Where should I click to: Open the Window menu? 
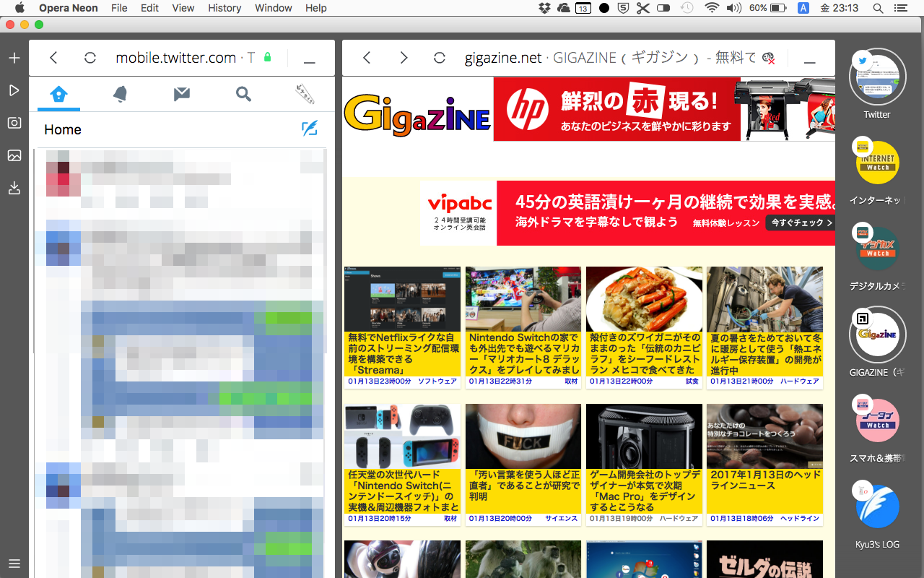point(274,8)
